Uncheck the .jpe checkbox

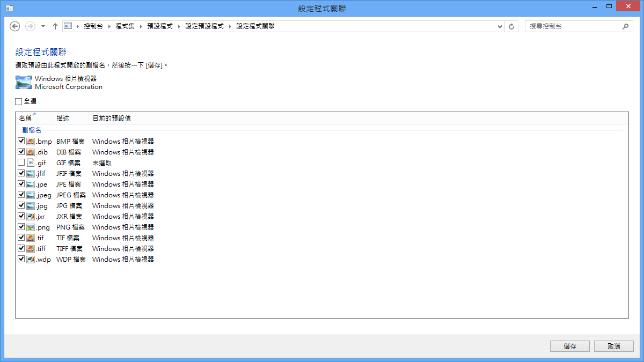click(x=21, y=184)
